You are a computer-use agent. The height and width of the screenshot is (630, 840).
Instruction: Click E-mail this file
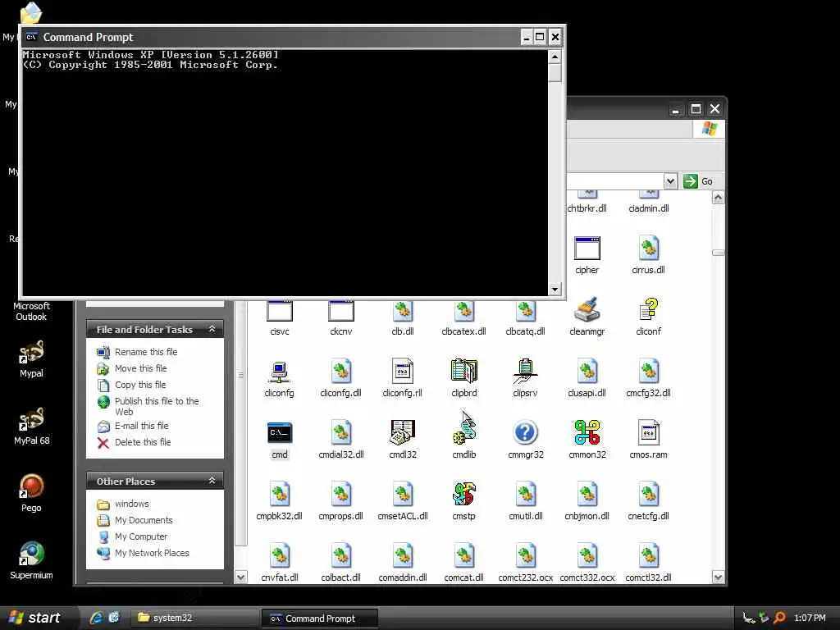141,426
